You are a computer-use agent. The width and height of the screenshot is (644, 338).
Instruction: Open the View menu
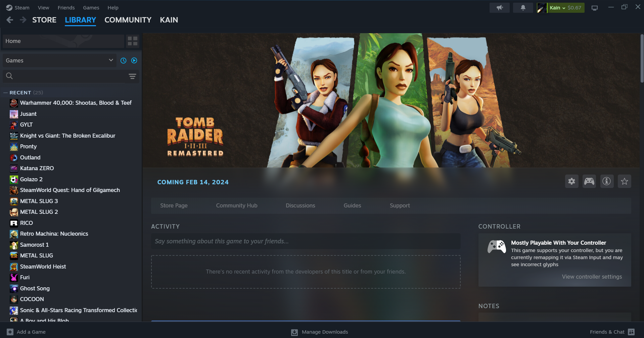(x=43, y=8)
